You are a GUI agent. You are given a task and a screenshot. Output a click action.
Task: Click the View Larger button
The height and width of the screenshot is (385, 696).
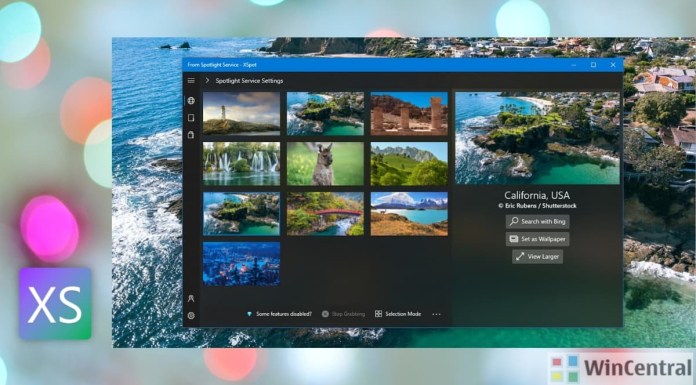click(538, 257)
